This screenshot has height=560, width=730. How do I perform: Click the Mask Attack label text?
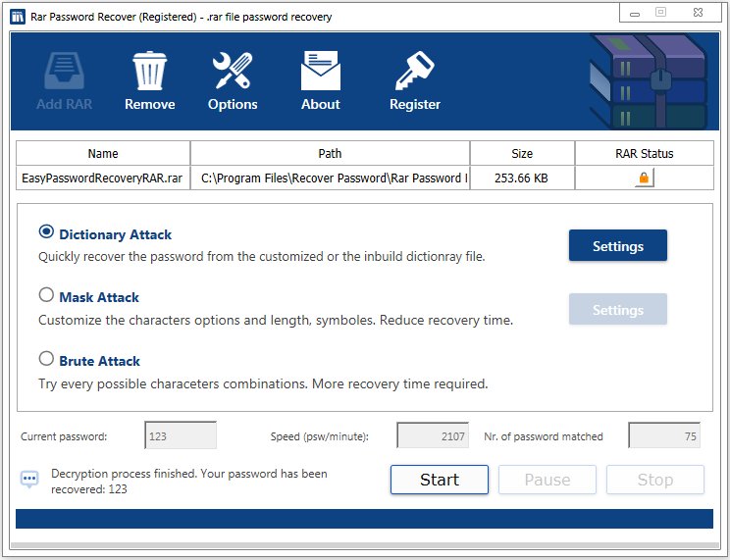tap(99, 297)
